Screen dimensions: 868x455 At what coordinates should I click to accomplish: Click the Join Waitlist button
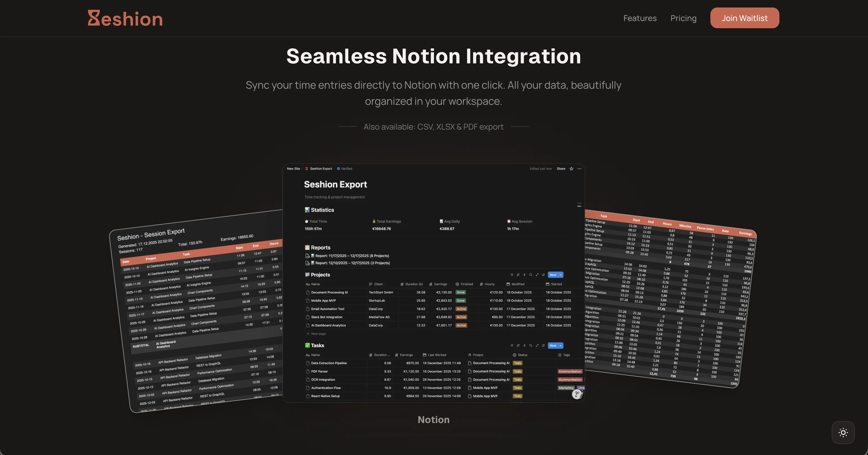(x=744, y=18)
